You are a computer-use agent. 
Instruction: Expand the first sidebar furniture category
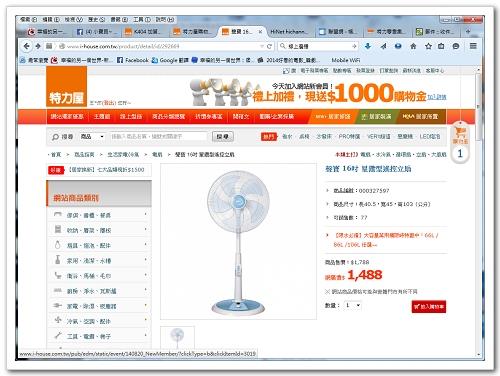click(99, 215)
